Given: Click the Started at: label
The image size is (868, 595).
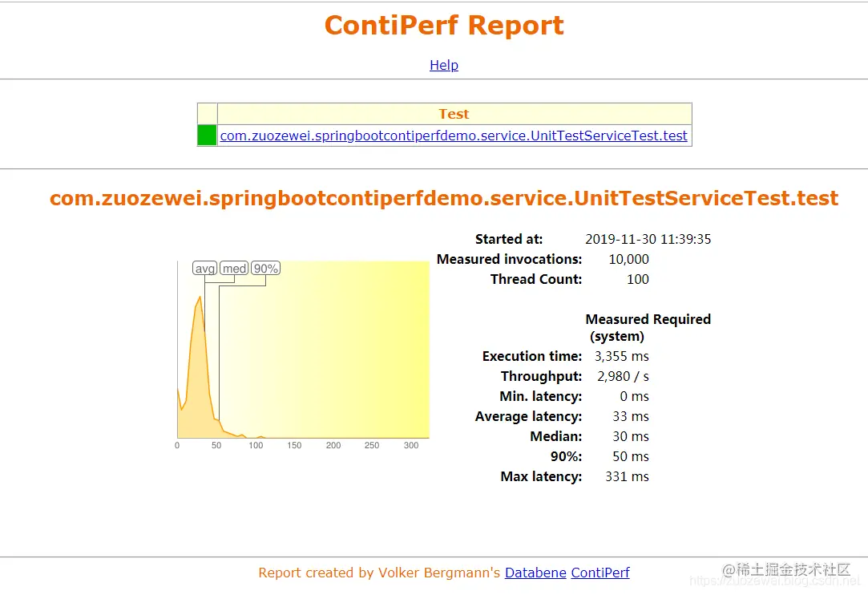Looking at the screenshot, I should point(509,239).
